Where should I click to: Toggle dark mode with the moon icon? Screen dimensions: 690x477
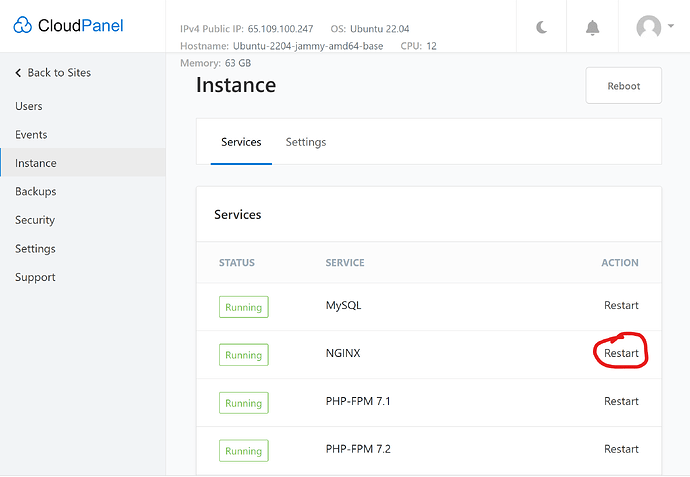tap(542, 27)
